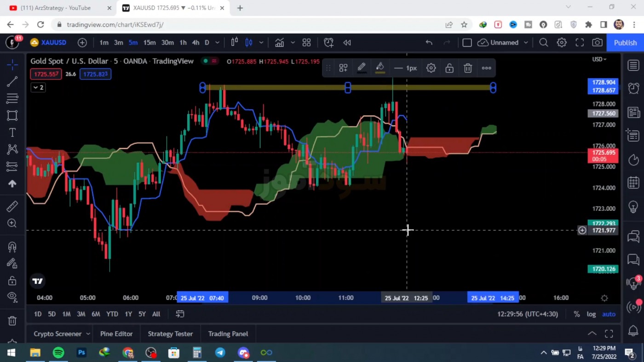
Task: Lock the selected drawing
Action: 449,68
